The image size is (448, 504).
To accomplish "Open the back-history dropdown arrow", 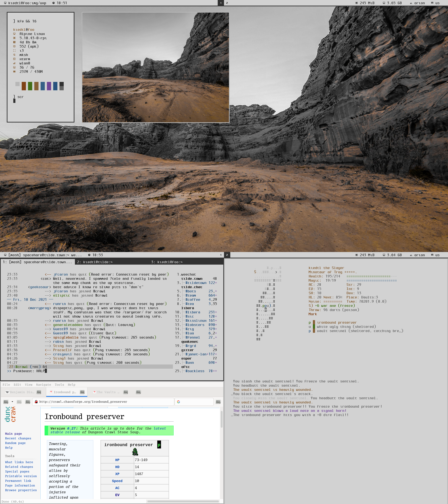I will [x=12, y=402].
